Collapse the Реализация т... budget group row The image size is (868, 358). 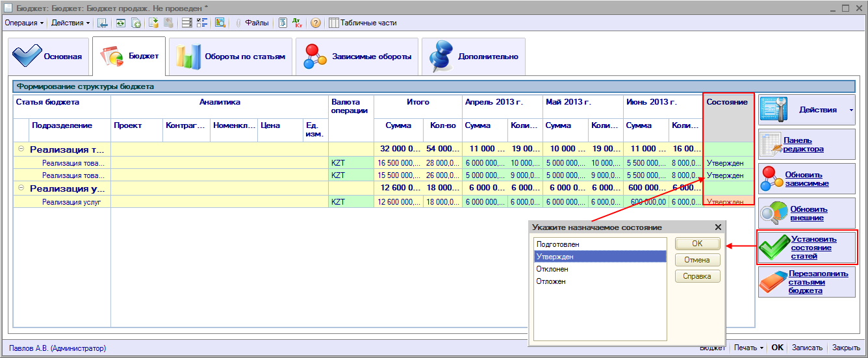21,149
